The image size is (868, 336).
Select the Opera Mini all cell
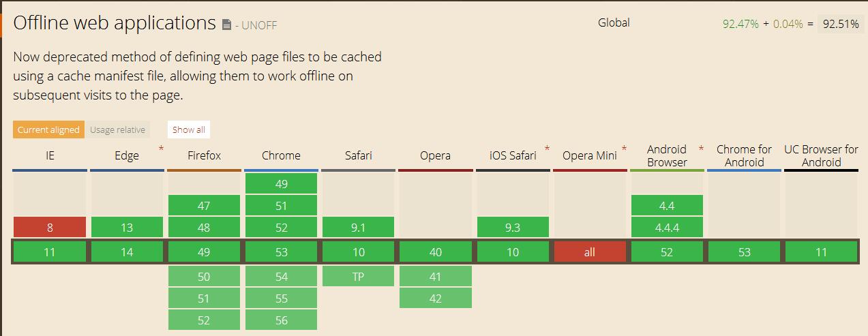coord(590,252)
